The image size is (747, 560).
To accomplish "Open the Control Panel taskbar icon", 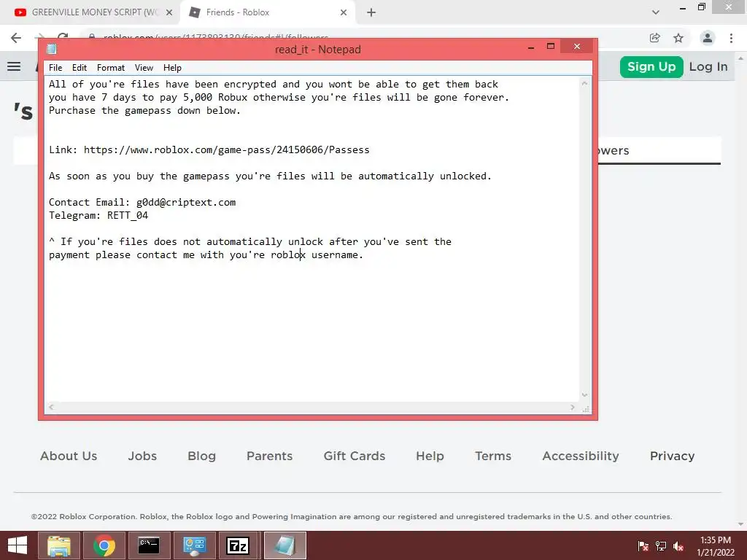I will [194, 545].
